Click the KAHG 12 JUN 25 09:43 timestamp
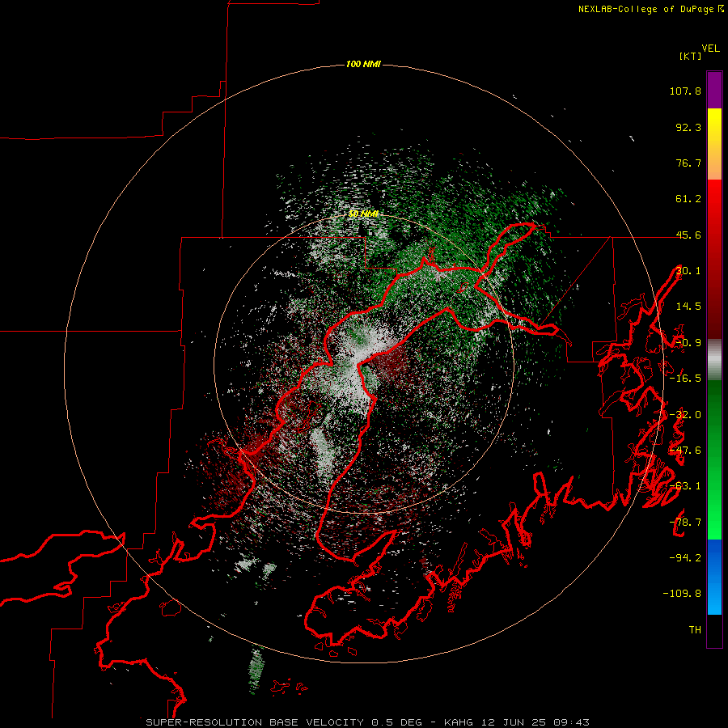This screenshot has width=728, height=728. click(517, 722)
